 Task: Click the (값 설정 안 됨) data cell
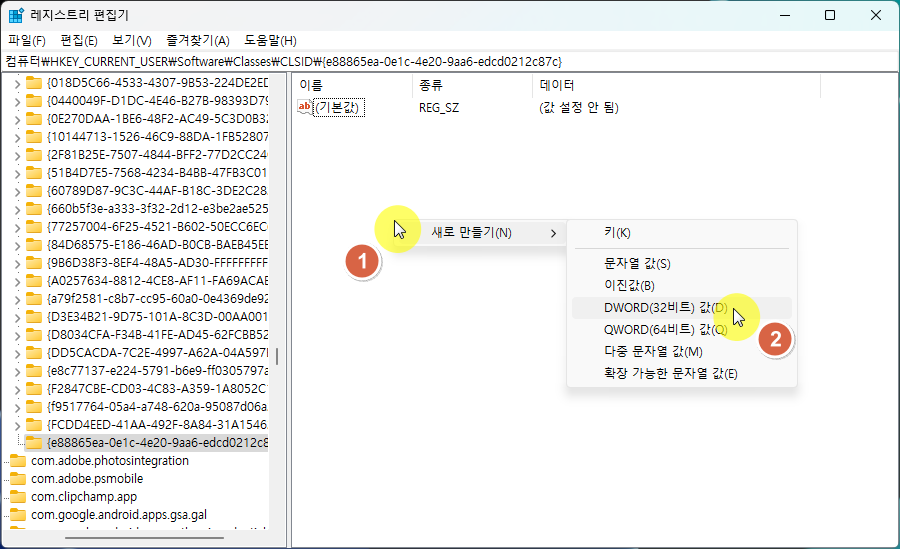[579, 107]
